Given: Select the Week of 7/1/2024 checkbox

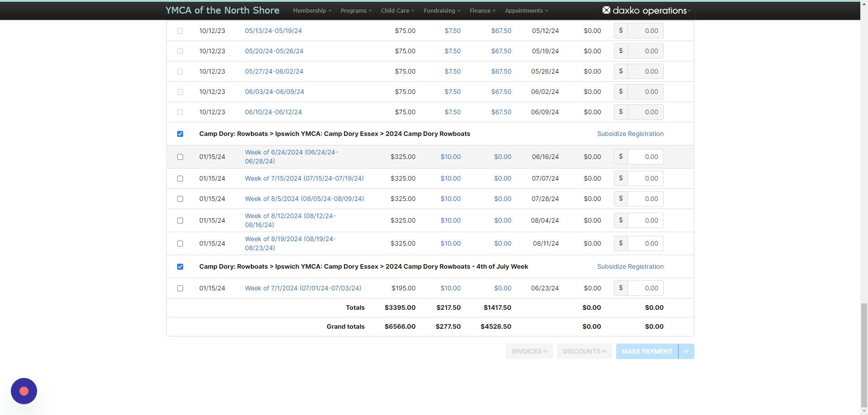Looking at the screenshot, I should coord(180,288).
